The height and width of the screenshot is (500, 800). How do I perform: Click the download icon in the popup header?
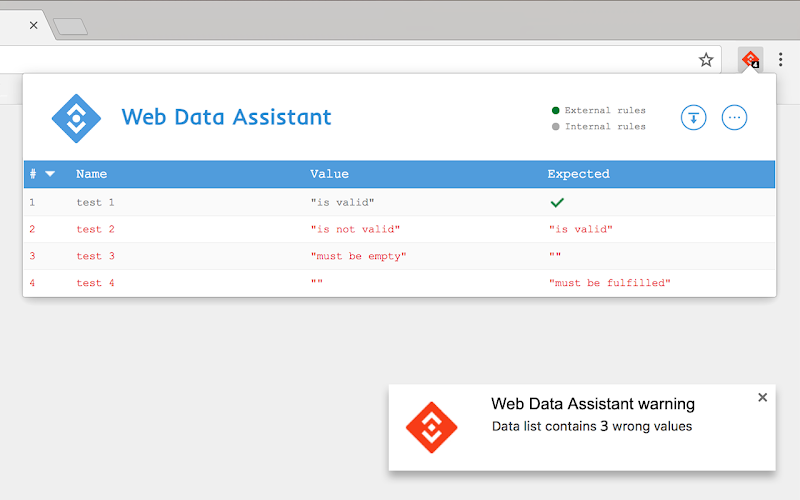pyautogui.click(x=693, y=118)
